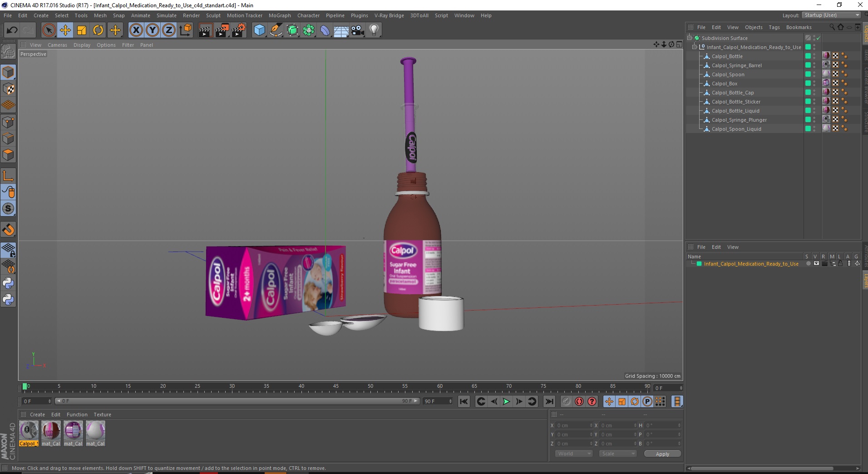Toggle Autokeying button
This screenshot has height=474, width=868.
(x=579, y=401)
